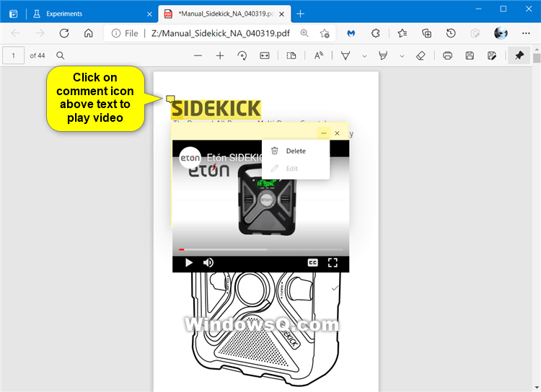
Task: Choose Delete in comment menu
Action: coord(296,151)
